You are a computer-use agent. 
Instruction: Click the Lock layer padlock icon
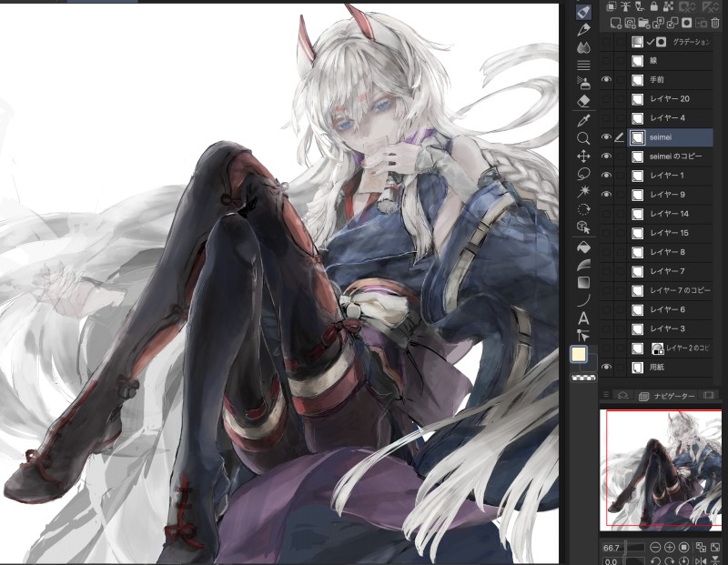pyautogui.click(x=653, y=6)
